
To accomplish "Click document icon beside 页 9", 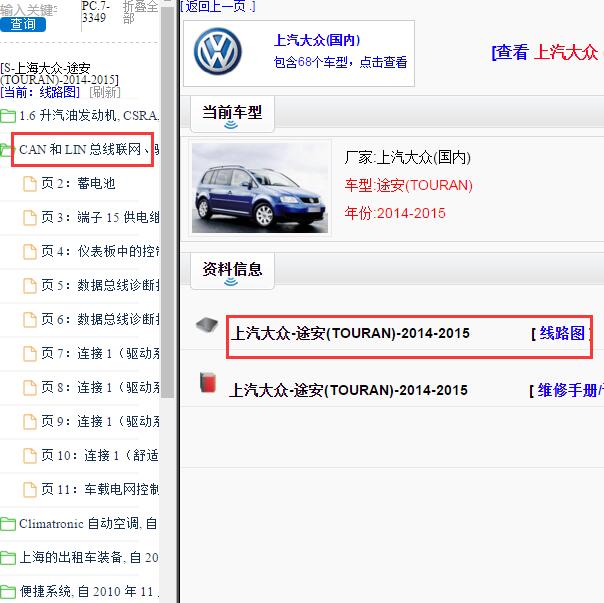I will pos(30,422).
